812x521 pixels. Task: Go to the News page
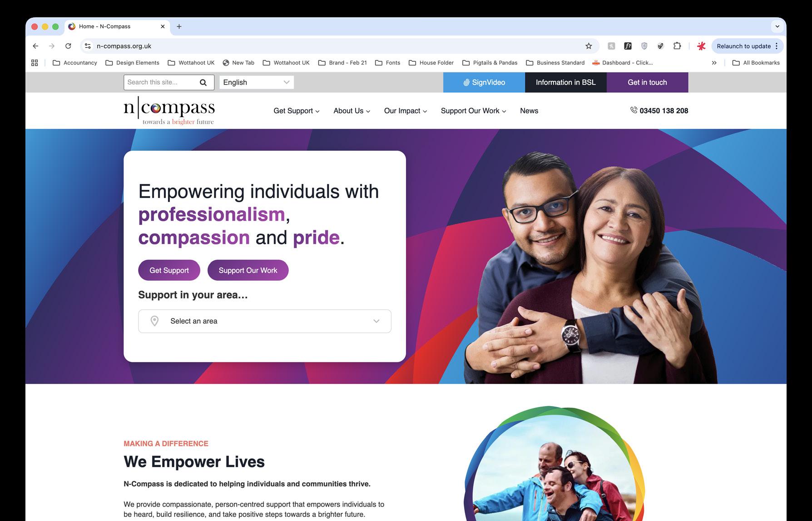pyautogui.click(x=529, y=111)
